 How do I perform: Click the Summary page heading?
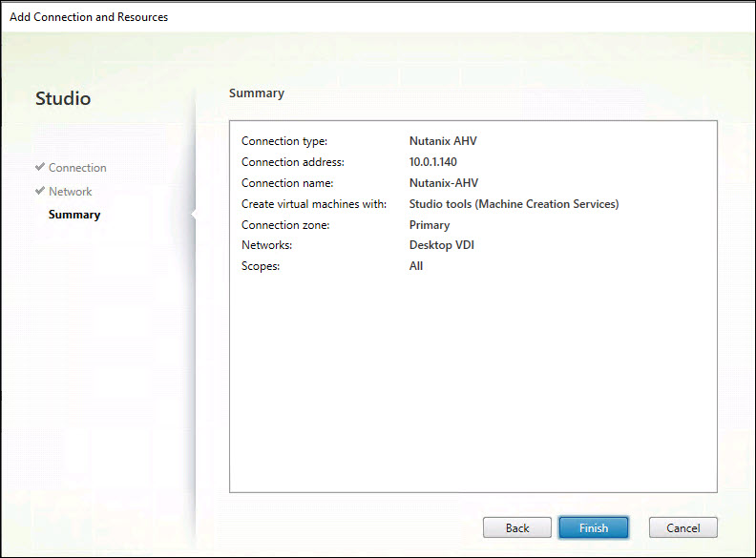(257, 93)
